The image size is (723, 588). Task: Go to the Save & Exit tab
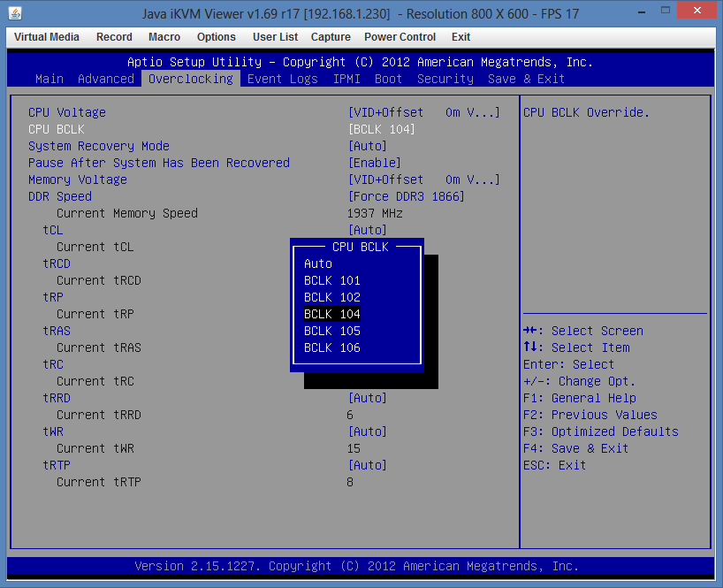pos(526,79)
